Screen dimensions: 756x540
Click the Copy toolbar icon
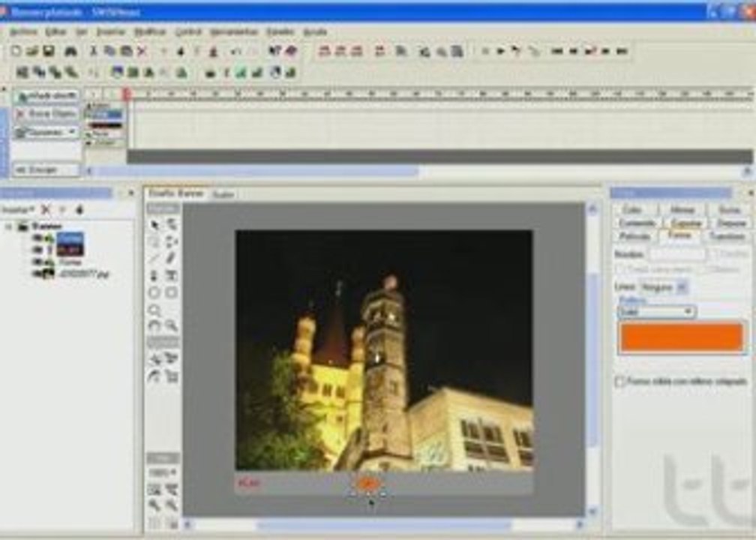coord(110,51)
